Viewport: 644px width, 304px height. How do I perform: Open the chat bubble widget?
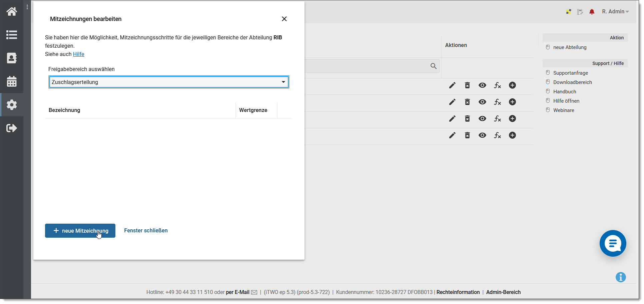[613, 243]
